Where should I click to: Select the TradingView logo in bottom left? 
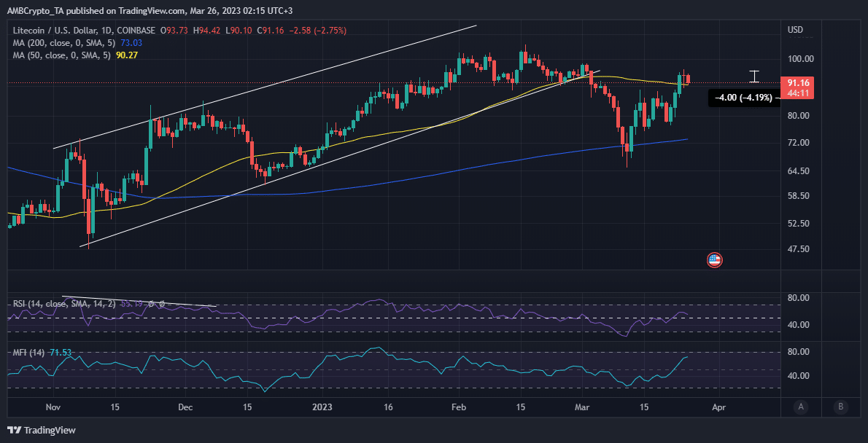click(40, 430)
